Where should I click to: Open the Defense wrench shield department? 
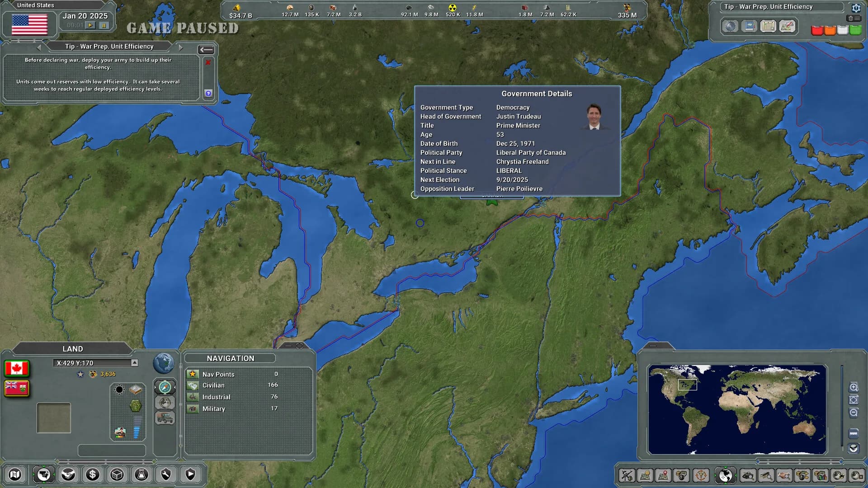click(x=166, y=474)
